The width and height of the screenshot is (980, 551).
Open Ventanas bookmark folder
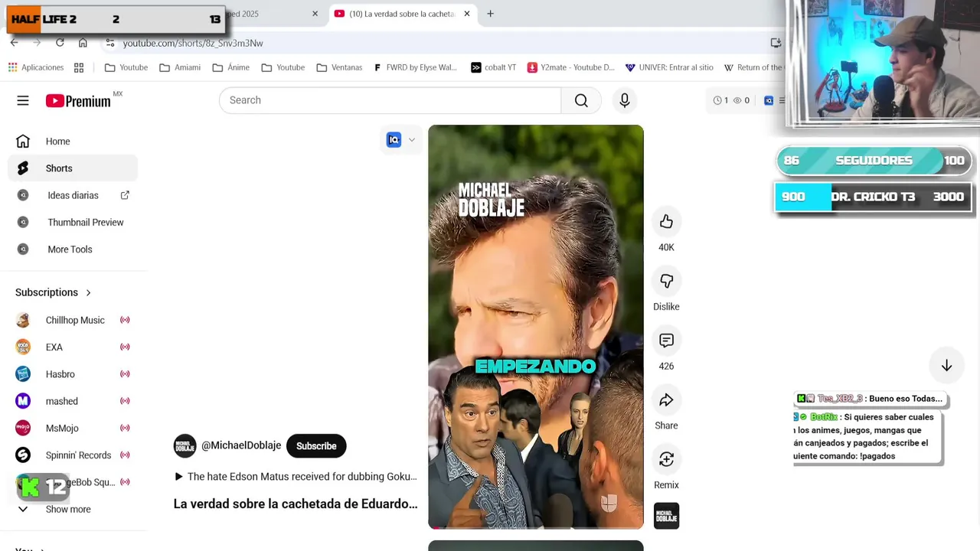click(x=339, y=67)
